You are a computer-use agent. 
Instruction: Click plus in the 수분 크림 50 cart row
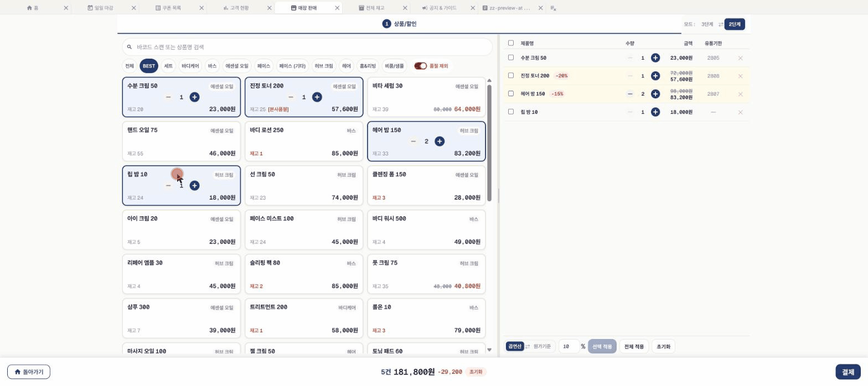coord(655,58)
